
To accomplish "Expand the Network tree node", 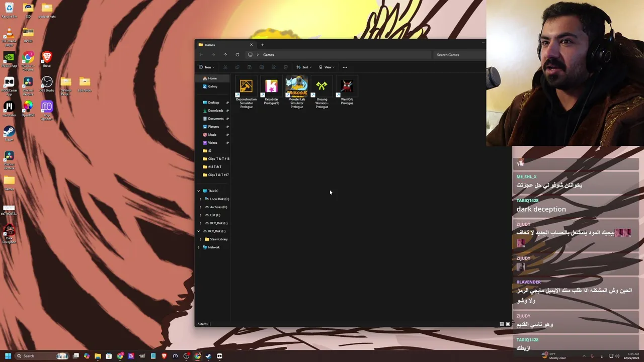I will click(199, 247).
